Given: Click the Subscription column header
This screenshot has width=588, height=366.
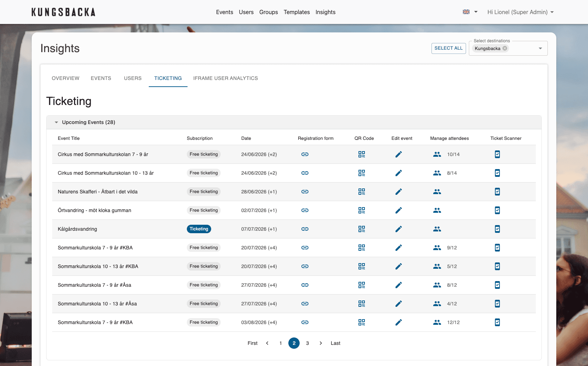Looking at the screenshot, I should [200, 138].
